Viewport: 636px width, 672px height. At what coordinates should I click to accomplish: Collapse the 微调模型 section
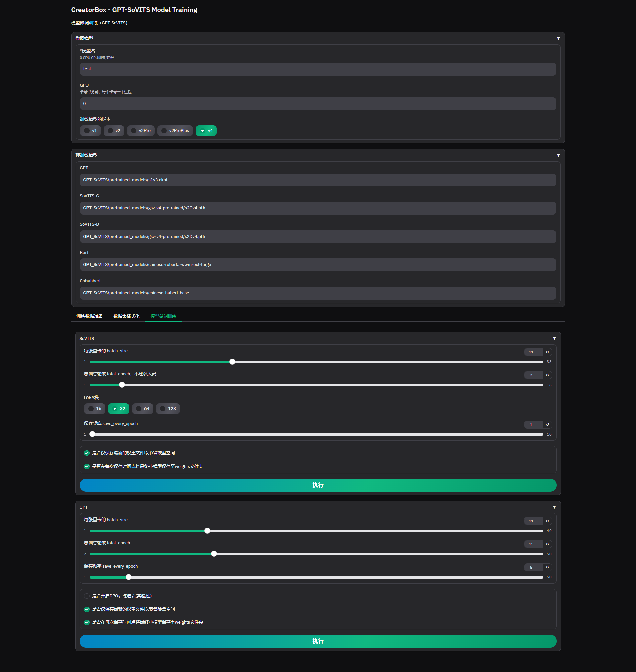click(558, 38)
